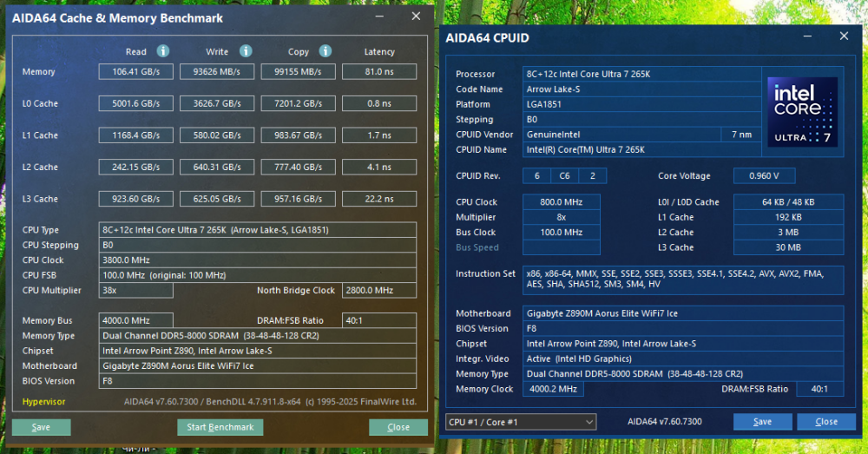Save the benchmark results

[41, 427]
